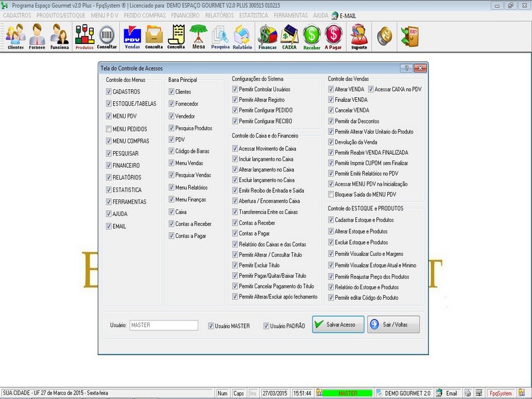This screenshot has width=532, height=399.
Task: Toggle Permitir dar Descontos checkbox
Action: point(331,121)
